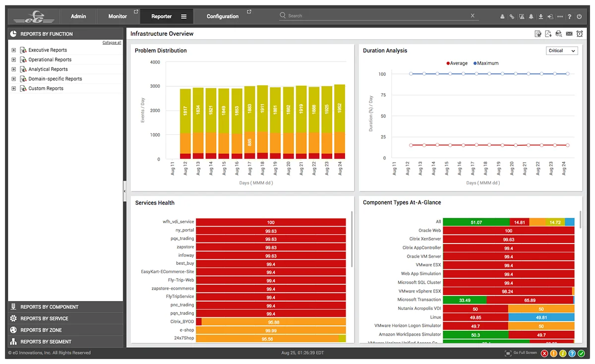Click the sign-in arrow icon
This screenshot has width=595, height=364.
[x=550, y=16]
